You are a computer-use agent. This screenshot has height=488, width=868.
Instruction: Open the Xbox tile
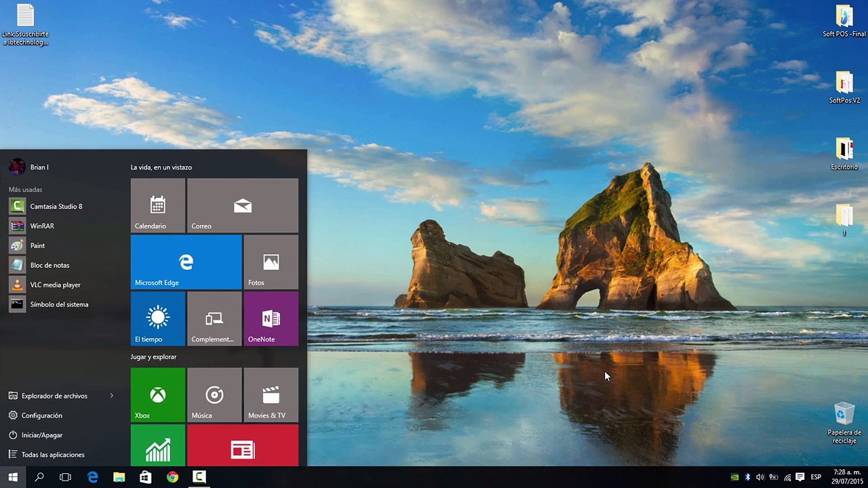157,395
